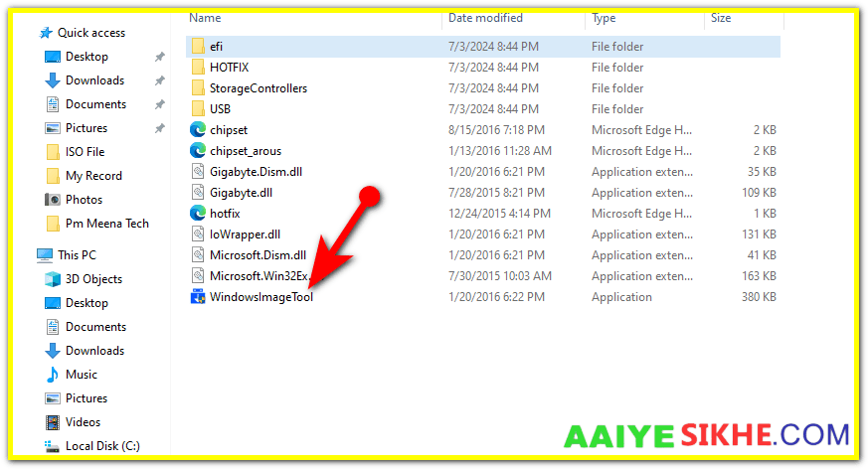Click the 8/15/2016 7:18 PM date cell
This screenshot has width=868, height=469.
tap(496, 129)
